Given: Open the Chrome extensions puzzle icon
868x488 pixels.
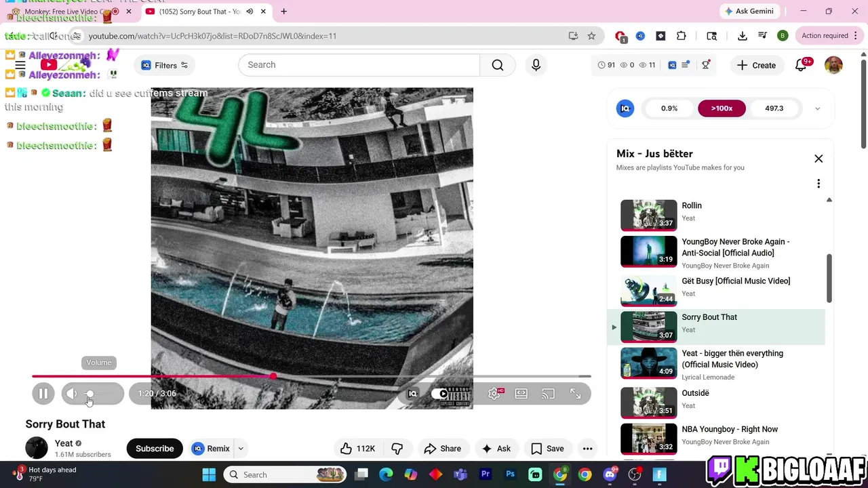Looking at the screenshot, I should [x=681, y=36].
